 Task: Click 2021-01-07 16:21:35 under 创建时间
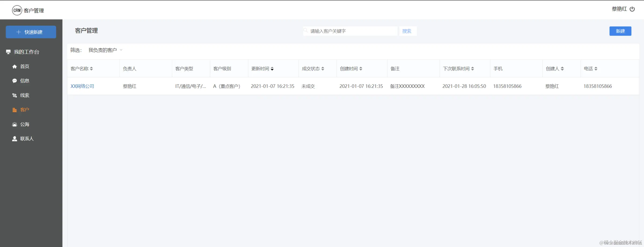point(361,86)
